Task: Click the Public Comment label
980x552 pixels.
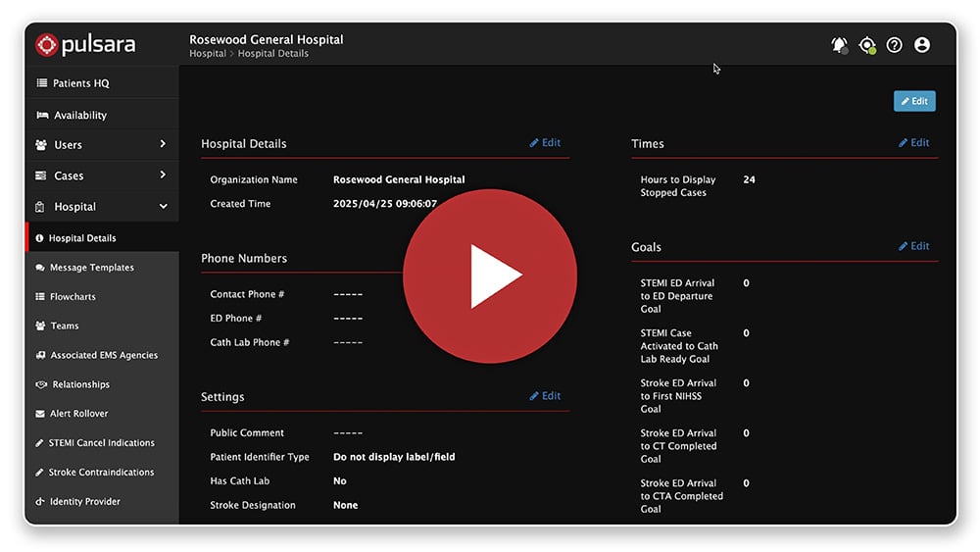Action: tap(247, 432)
